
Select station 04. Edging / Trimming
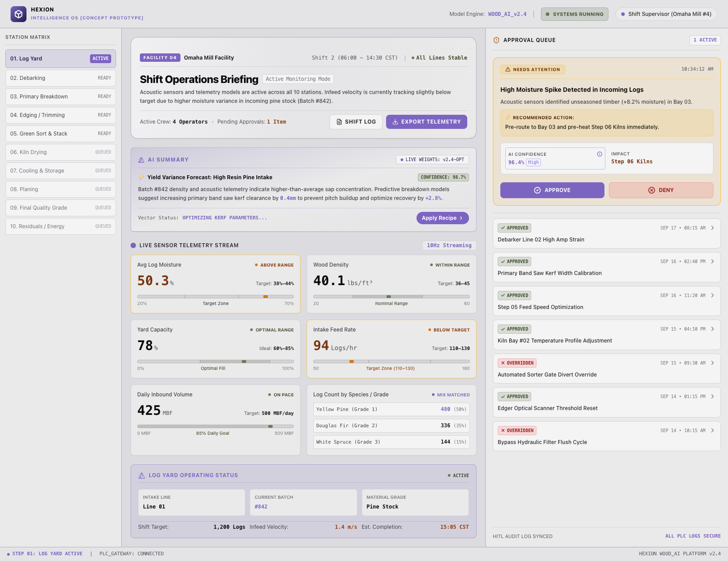(x=60, y=115)
